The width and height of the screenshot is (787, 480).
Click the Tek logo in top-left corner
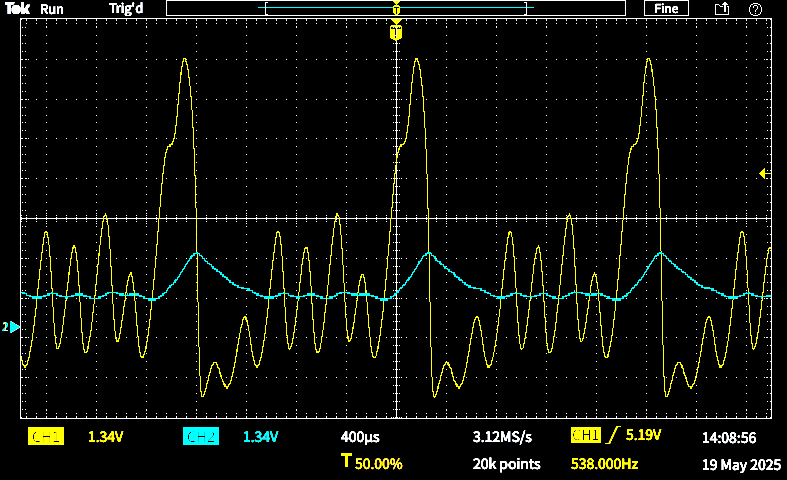17,9
